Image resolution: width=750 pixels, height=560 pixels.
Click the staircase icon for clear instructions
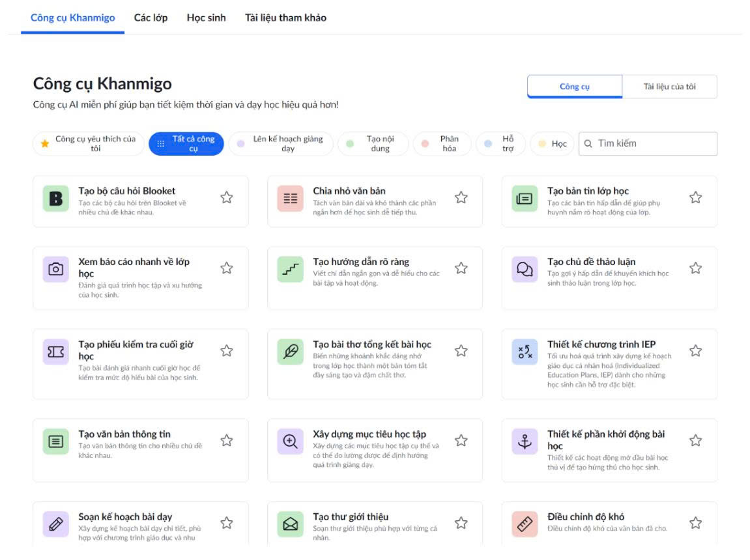pos(290,270)
